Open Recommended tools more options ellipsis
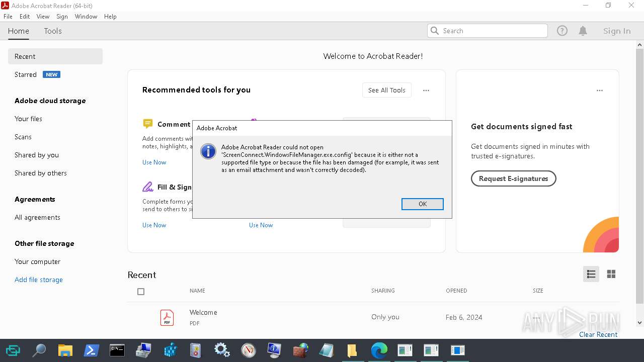 426,90
